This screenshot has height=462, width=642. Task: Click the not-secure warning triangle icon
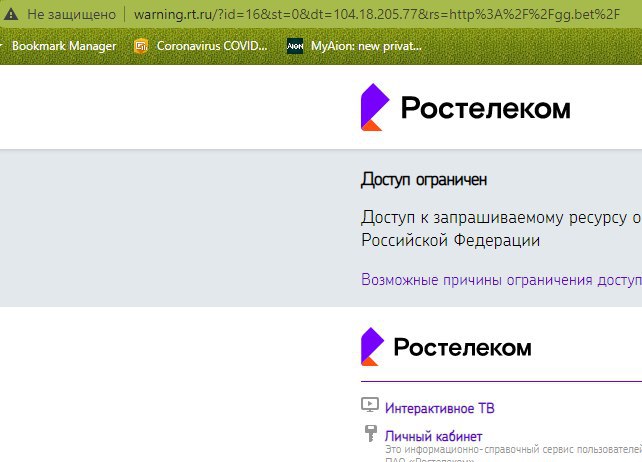(11, 14)
